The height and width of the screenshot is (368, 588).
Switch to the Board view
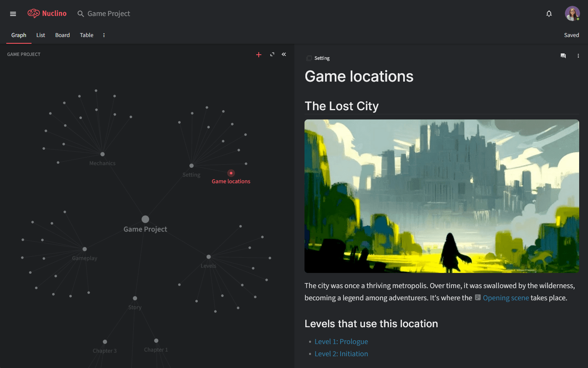click(62, 35)
